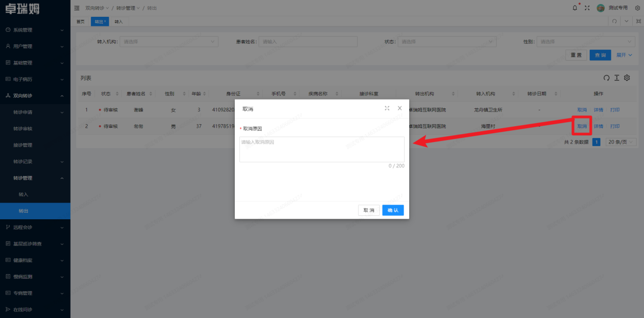The width and height of the screenshot is (644, 318).
Task: Open 转诊审核 in sidebar menu
Action: [35, 129]
